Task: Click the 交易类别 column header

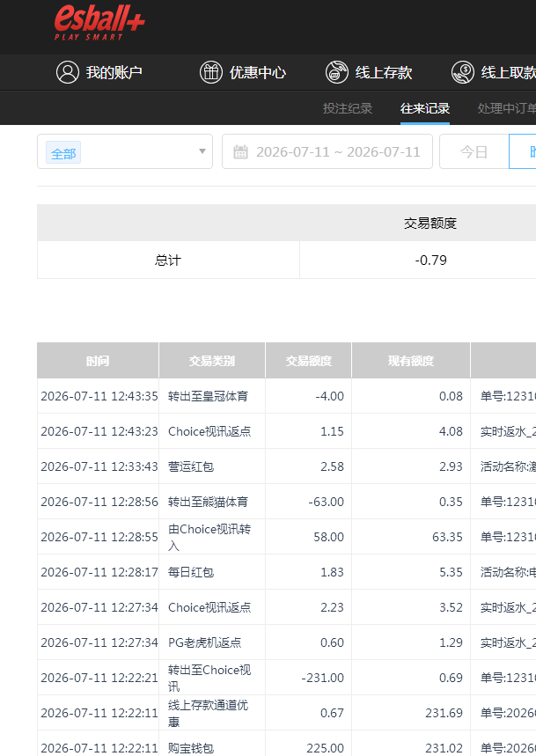Action: (x=212, y=361)
